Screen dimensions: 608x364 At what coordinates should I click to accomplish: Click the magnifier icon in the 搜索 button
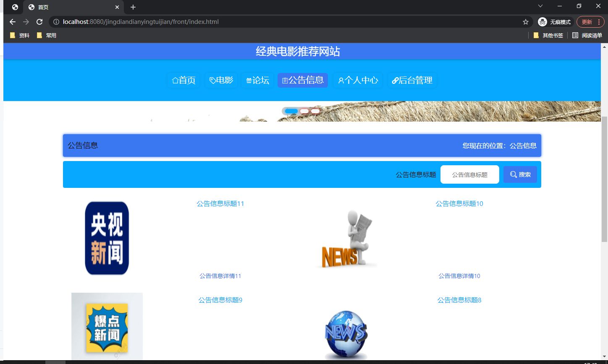tap(513, 174)
